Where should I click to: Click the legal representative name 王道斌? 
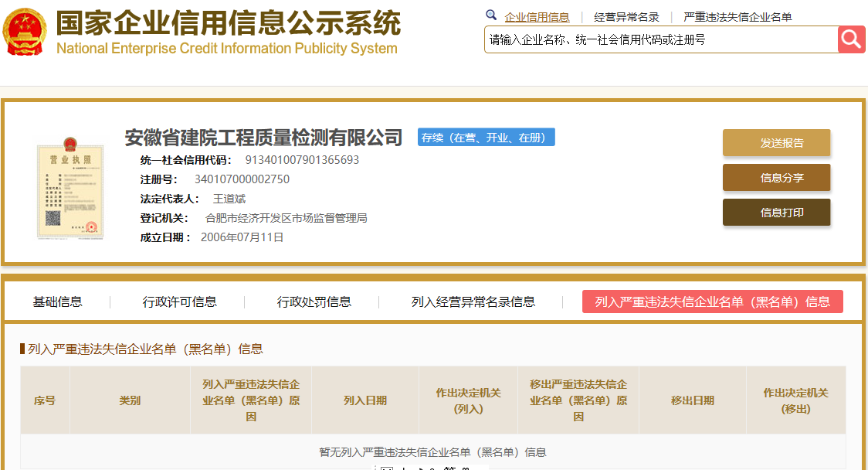pos(229,199)
